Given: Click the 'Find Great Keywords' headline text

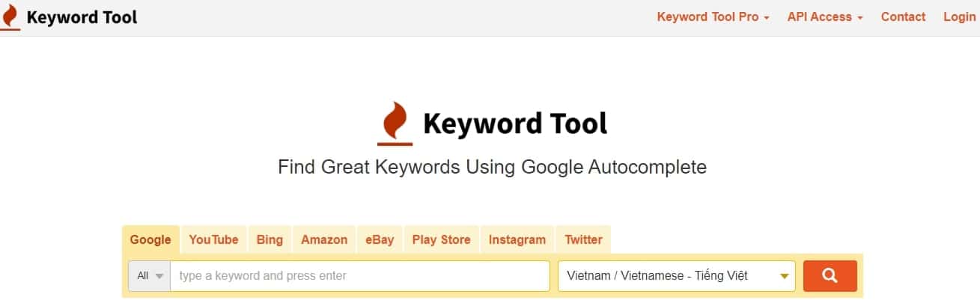Looking at the screenshot, I should point(492,167).
